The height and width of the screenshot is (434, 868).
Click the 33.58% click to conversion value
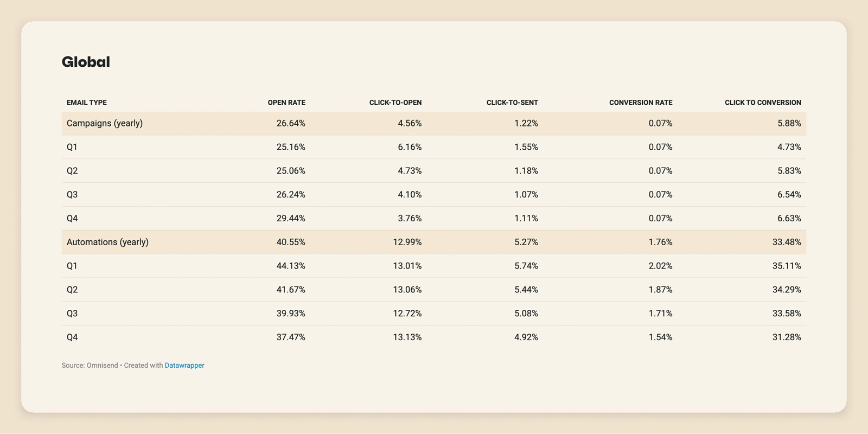(787, 314)
